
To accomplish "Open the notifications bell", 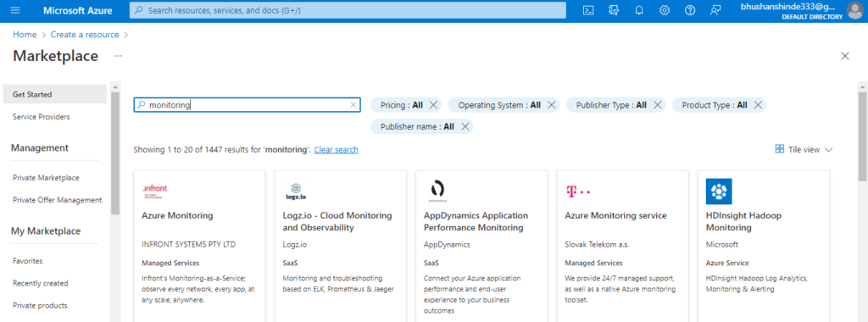I will 639,10.
